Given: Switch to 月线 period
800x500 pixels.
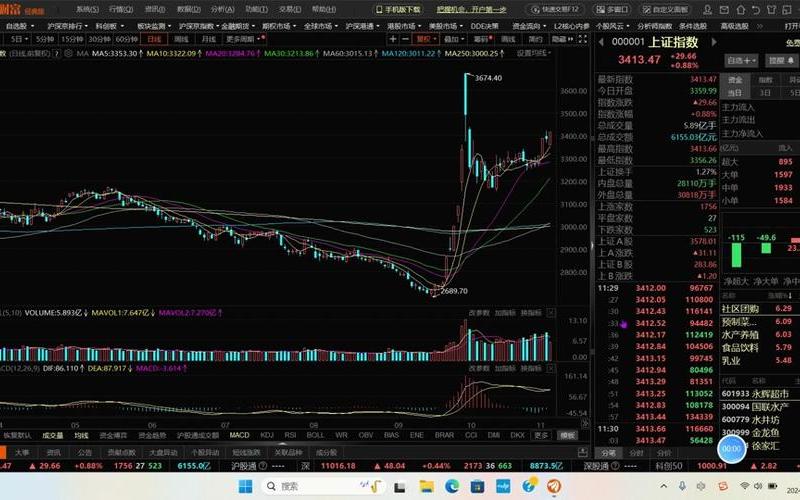Looking at the screenshot, I should [208, 39].
